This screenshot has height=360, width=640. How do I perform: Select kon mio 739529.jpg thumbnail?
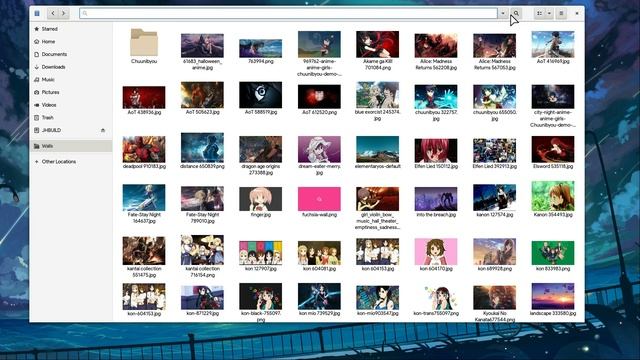pos(319,296)
